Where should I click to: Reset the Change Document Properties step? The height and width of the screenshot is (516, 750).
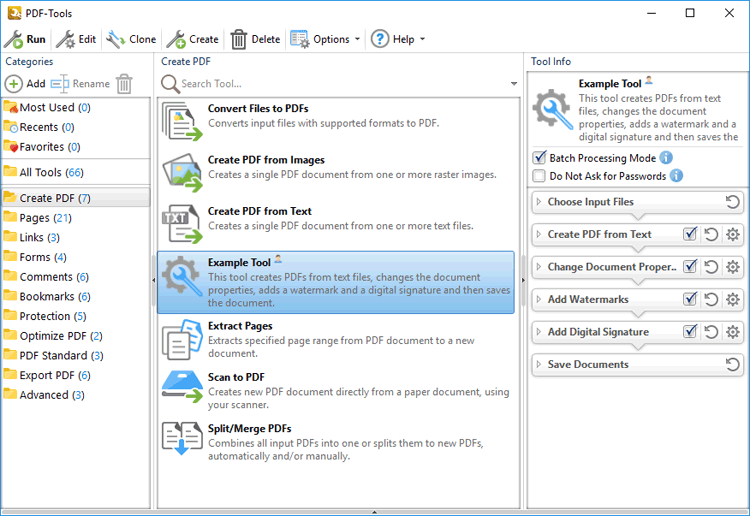[x=711, y=267]
